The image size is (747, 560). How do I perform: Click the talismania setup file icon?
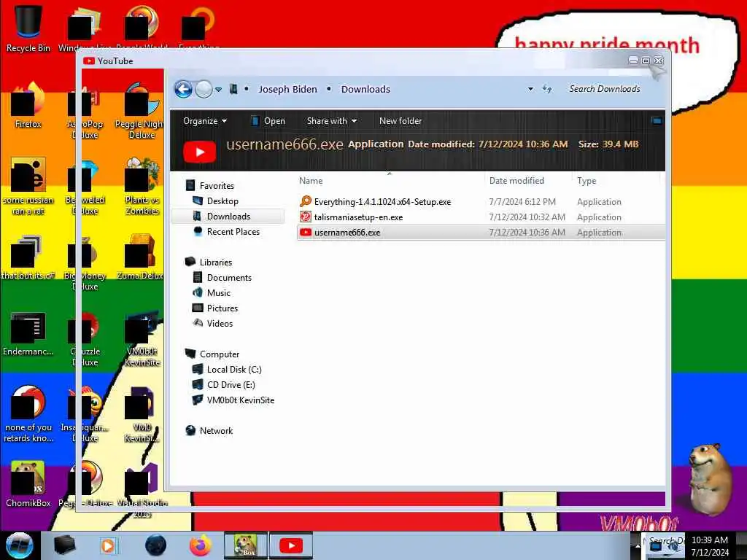306,217
